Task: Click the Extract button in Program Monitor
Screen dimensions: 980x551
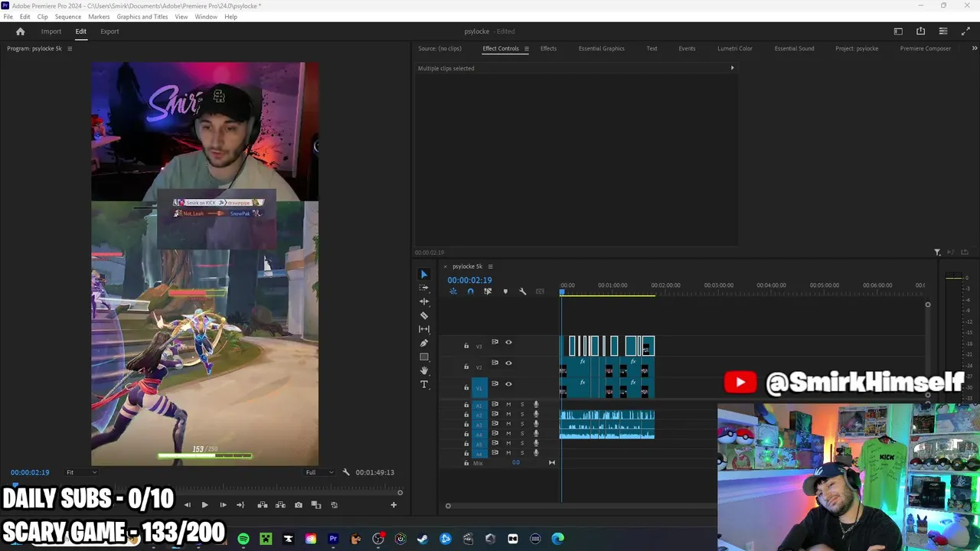Action: [x=280, y=505]
